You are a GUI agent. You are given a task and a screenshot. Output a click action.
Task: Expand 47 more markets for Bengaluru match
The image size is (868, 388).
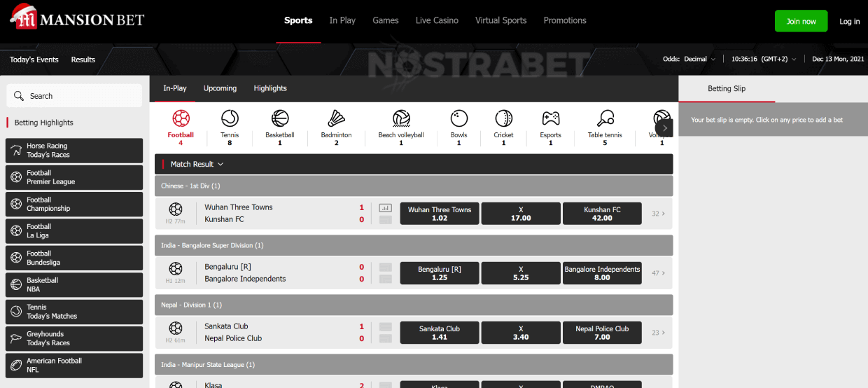coord(658,273)
